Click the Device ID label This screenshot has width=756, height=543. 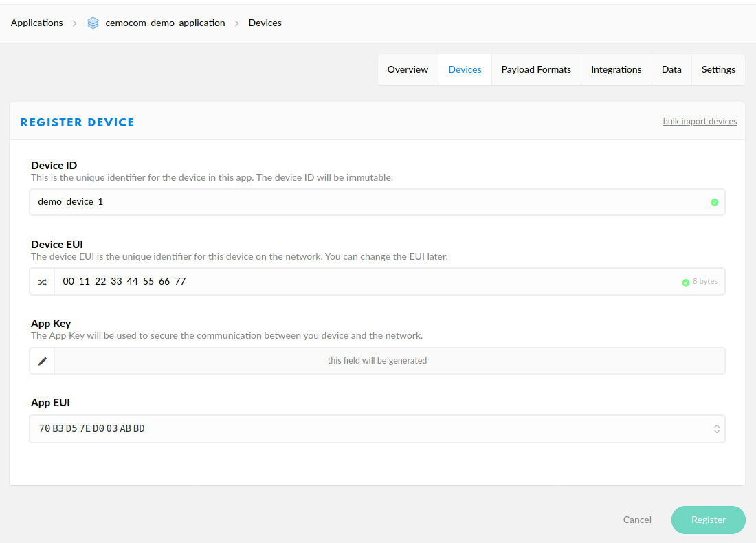(x=54, y=166)
